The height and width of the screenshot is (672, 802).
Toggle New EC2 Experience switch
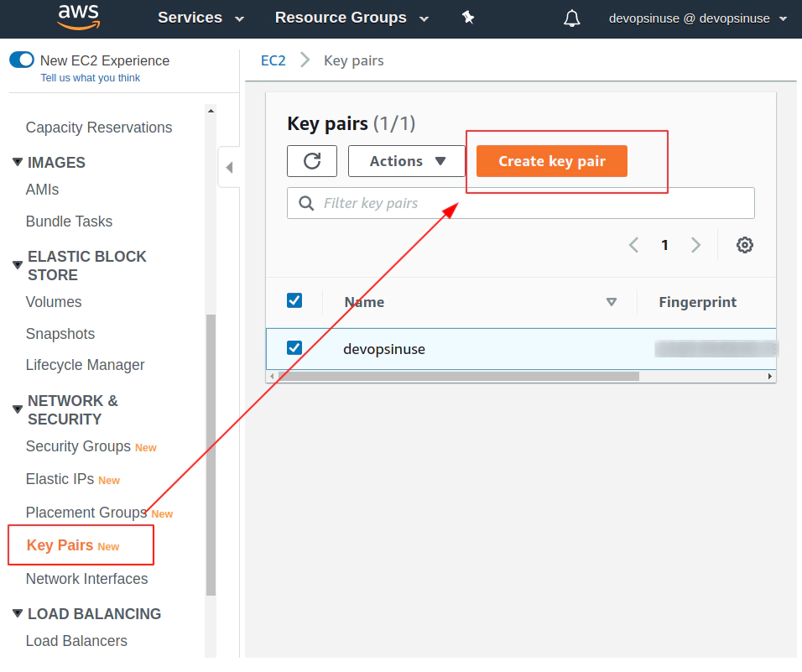point(22,60)
